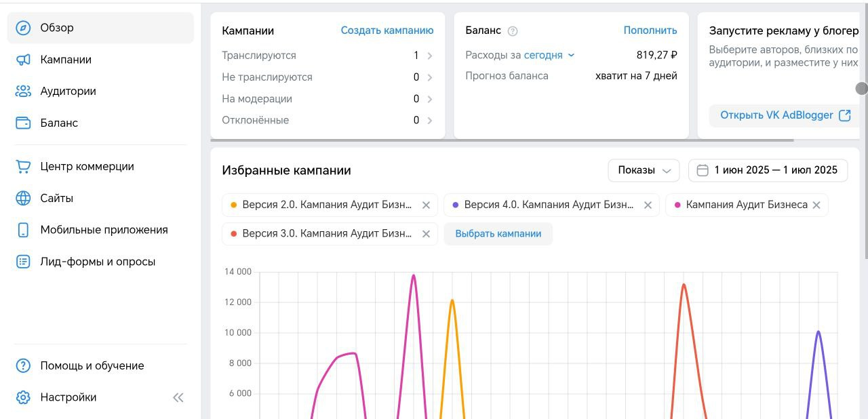Open date range 1 июн 2025 — 1 июл 2025

pos(768,170)
